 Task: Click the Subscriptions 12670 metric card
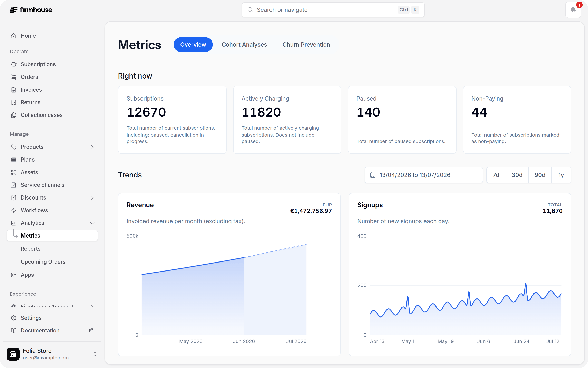pos(172,120)
